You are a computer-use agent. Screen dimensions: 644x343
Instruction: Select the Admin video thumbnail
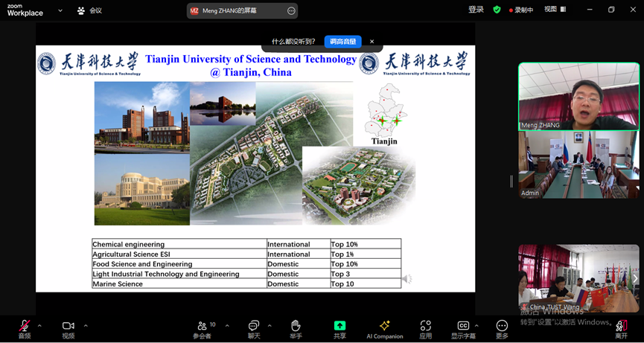[578, 165]
